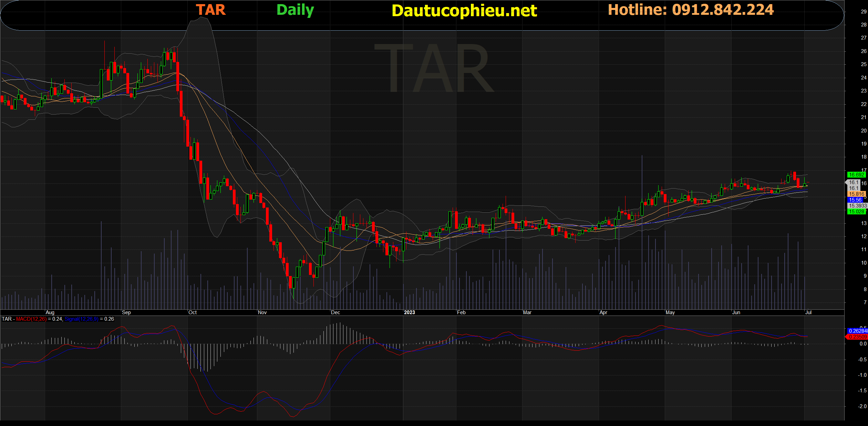868x426 pixels.
Task: Click the Hotline phone number text
Action: pos(691,10)
